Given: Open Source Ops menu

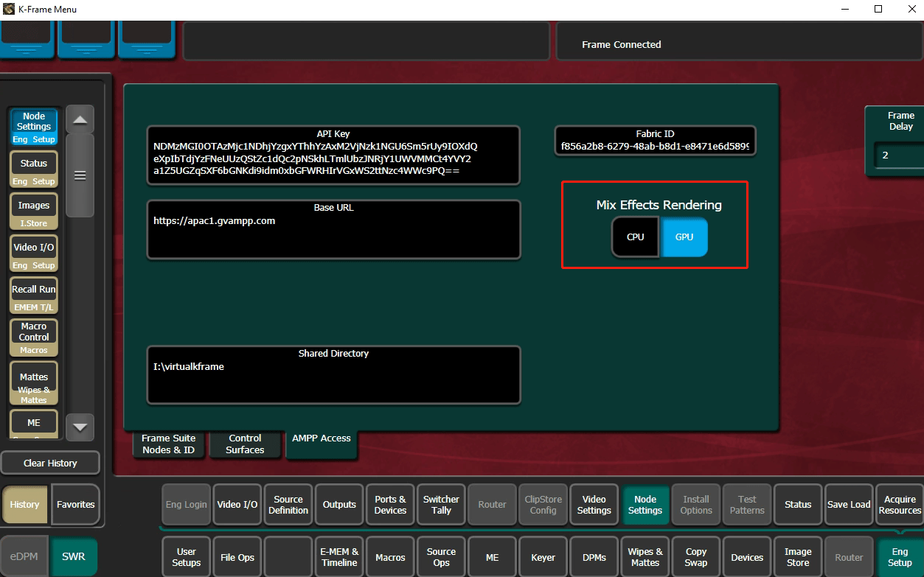Looking at the screenshot, I should (441, 557).
